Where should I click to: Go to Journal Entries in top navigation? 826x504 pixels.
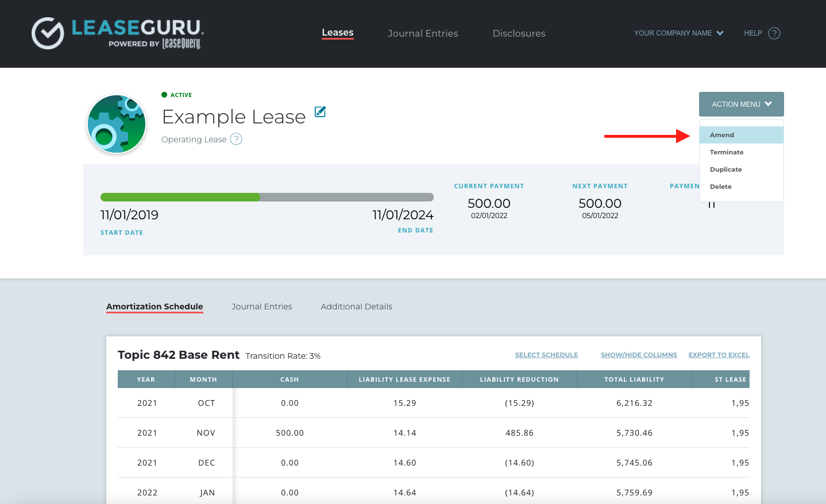[423, 33]
